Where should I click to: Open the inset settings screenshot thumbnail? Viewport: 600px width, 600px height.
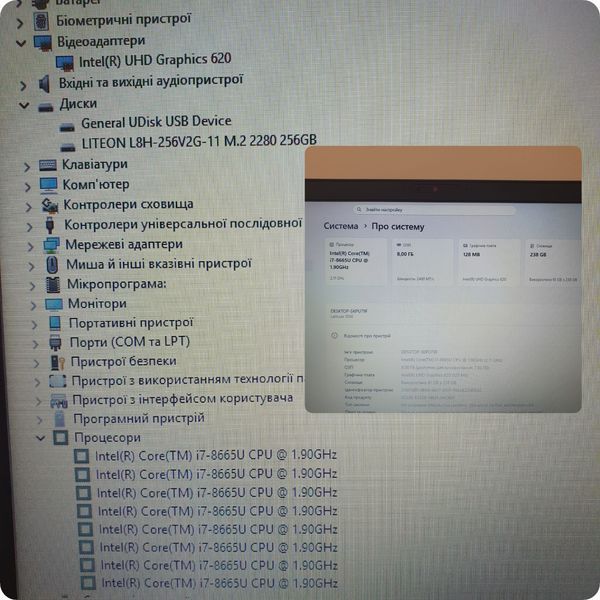click(443, 279)
